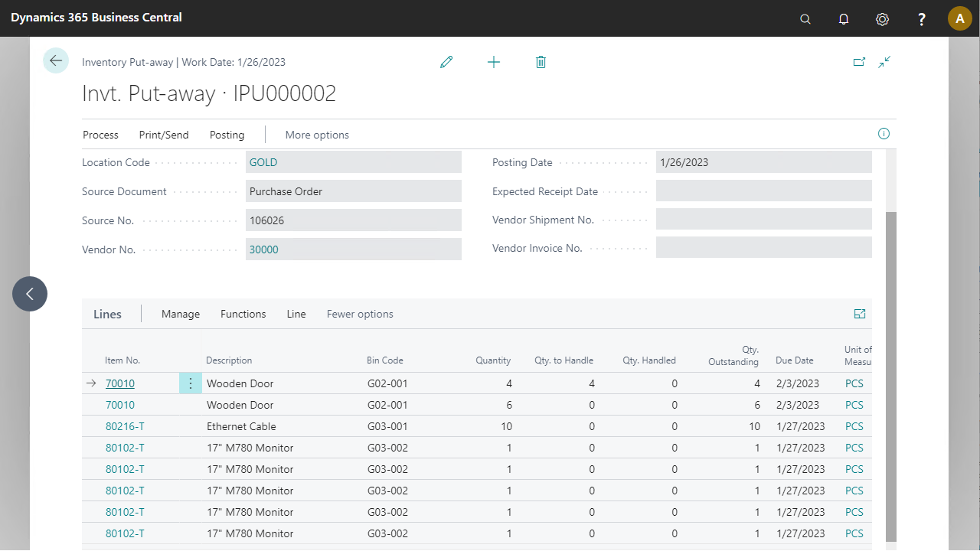Show More options

[317, 135]
